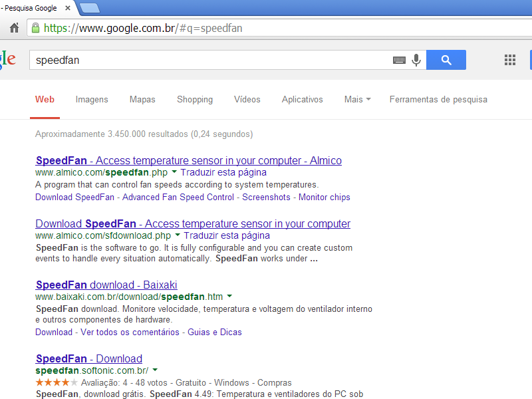Screen dimensions: 532x399
Task: Expand dropdown arrow next to almico.com/speedfan.php
Action: pos(174,172)
